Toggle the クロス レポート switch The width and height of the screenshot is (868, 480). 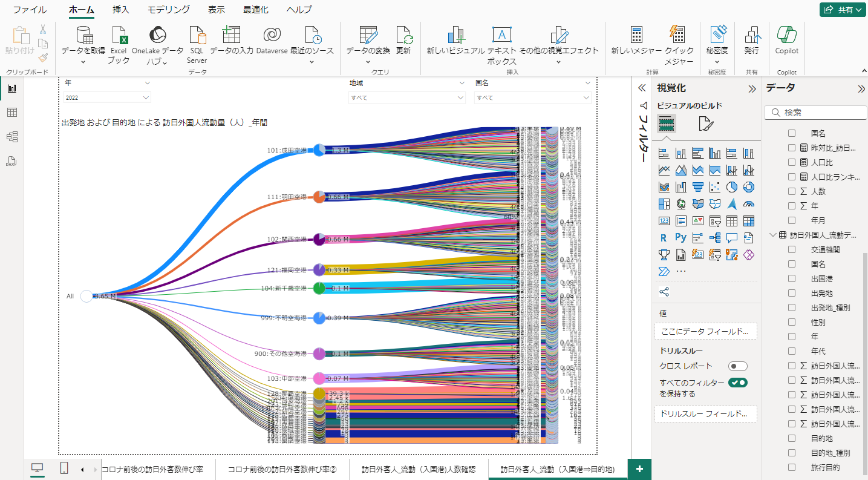[x=737, y=366]
